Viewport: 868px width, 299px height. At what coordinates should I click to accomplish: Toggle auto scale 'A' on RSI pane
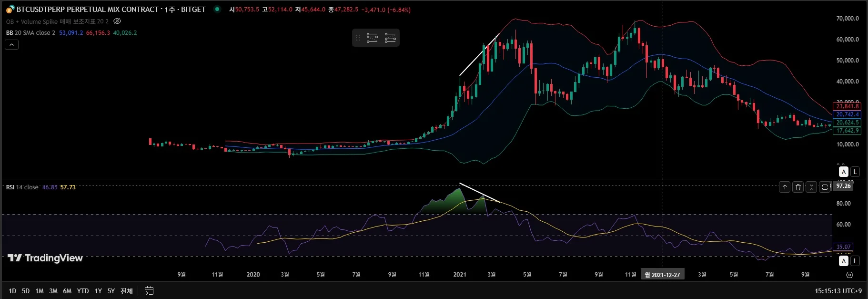coord(844,261)
